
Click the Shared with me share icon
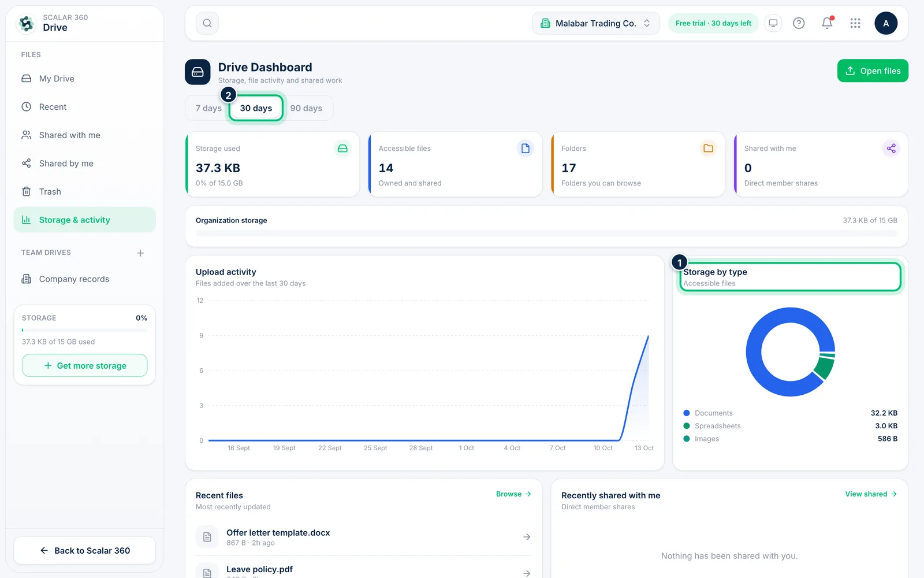point(891,149)
